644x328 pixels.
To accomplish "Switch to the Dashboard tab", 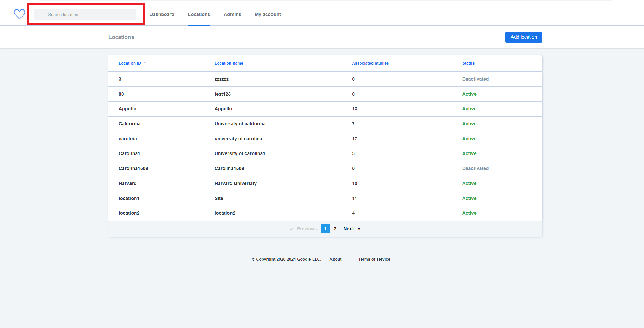I will pos(162,14).
